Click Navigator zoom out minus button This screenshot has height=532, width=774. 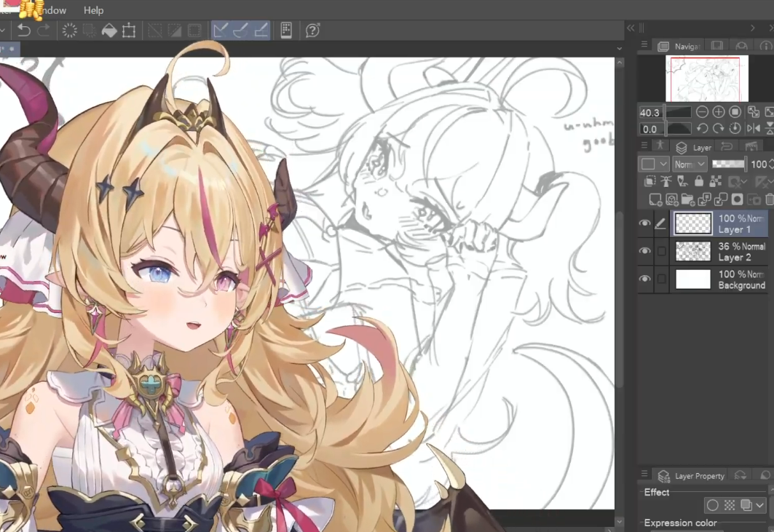[702, 112]
